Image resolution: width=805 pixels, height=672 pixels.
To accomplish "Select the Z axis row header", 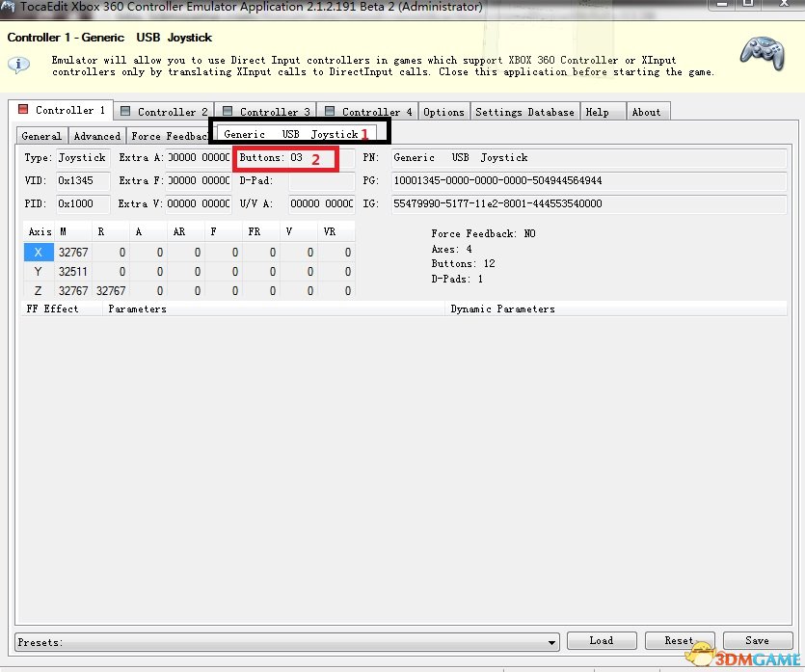I will [x=39, y=290].
